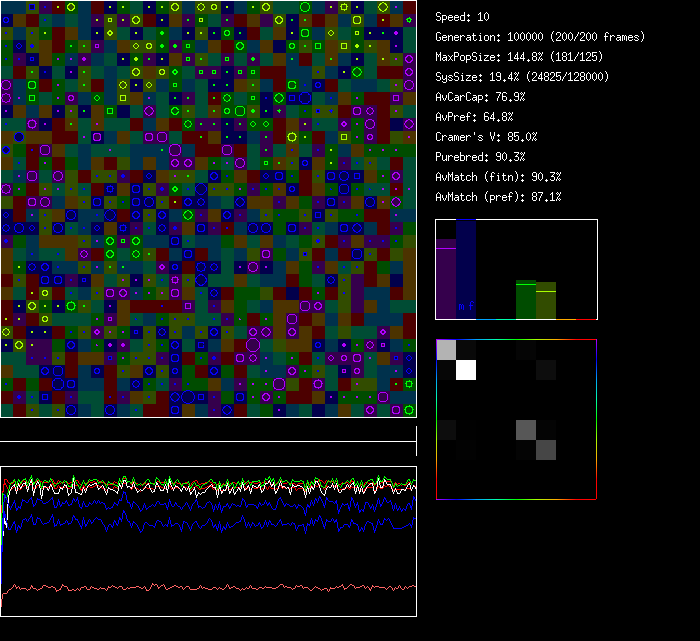The image size is (700, 641).
Task: Click the center of the colored population grid
Action: click(x=208, y=208)
